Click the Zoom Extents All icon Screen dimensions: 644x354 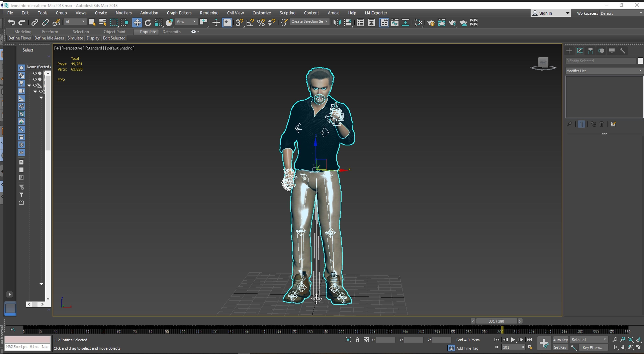point(638,340)
